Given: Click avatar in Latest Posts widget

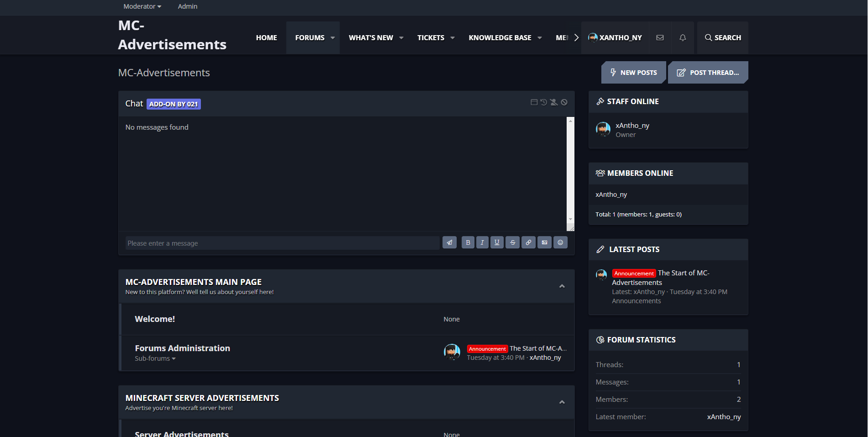Looking at the screenshot, I should [601, 274].
